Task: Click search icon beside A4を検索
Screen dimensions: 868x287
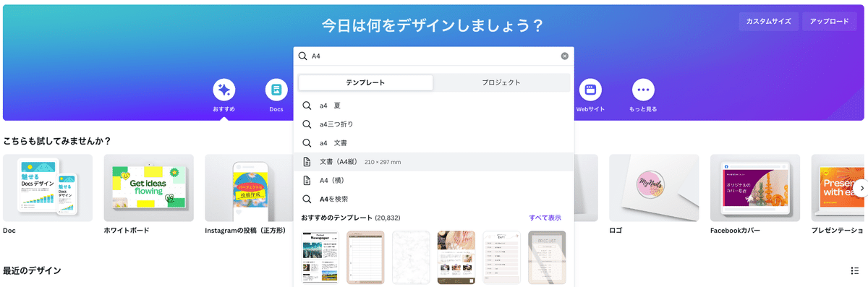Action: (307, 199)
